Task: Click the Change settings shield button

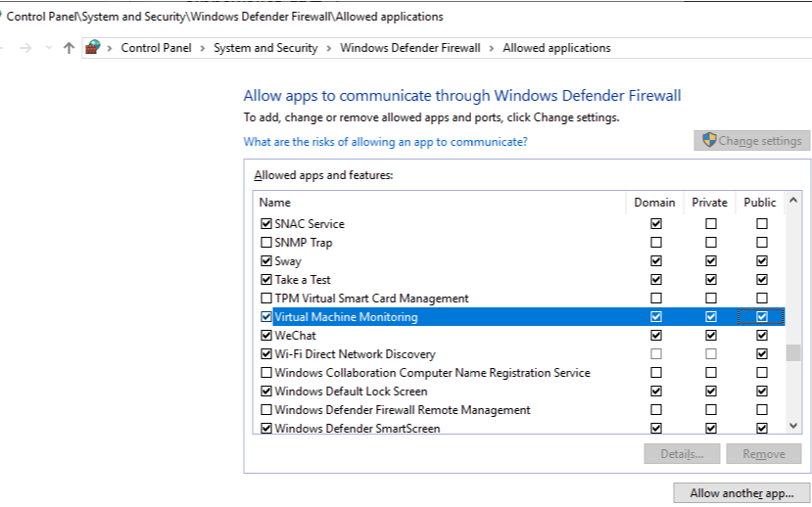Action: pos(751,141)
